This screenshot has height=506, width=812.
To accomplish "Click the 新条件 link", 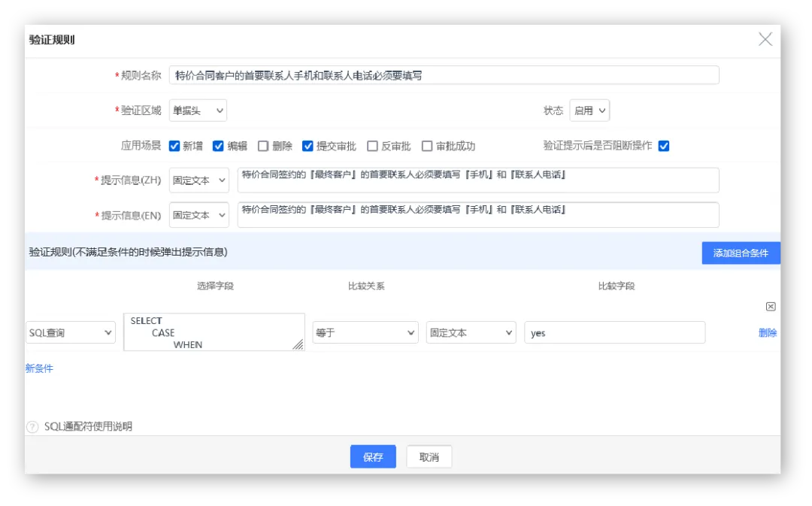I will coord(39,368).
